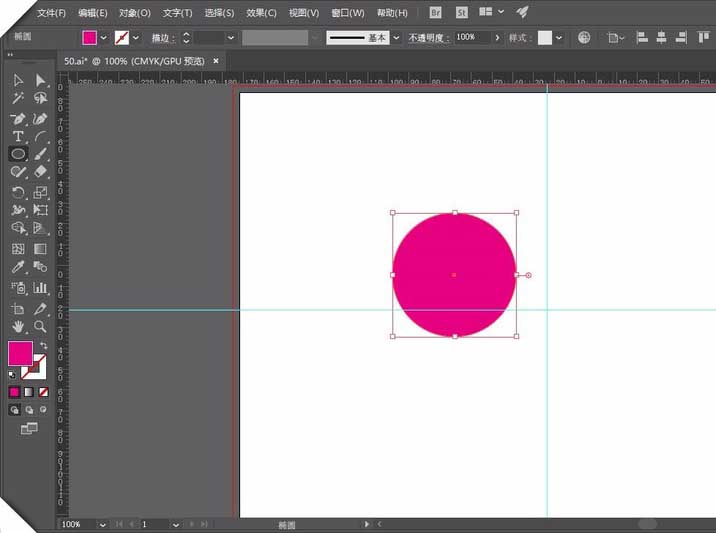Click the 不透明度 label link
This screenshot has width=716, height=533.
(x=428, y=37)
